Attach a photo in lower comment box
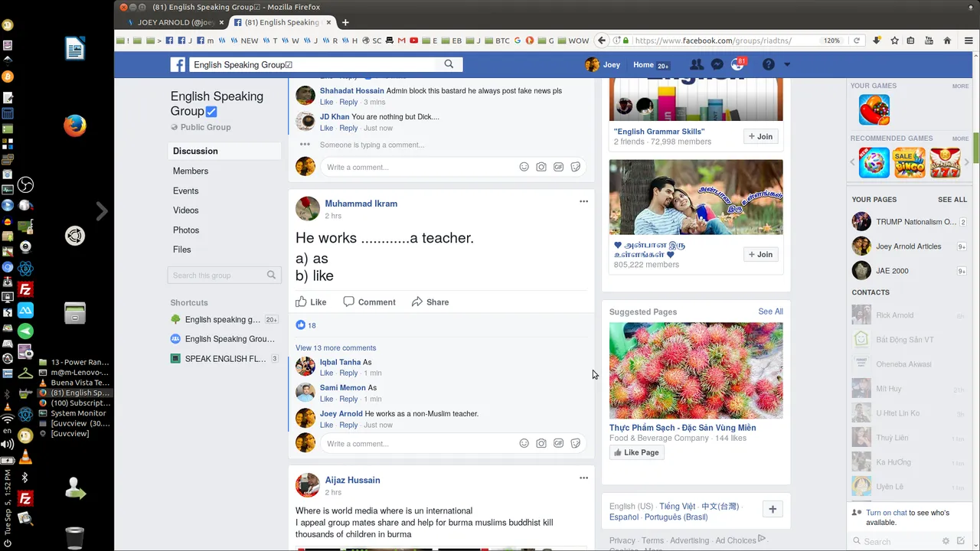Image resolution: width=980 pixels, height=551 pixels. [541, 443]
